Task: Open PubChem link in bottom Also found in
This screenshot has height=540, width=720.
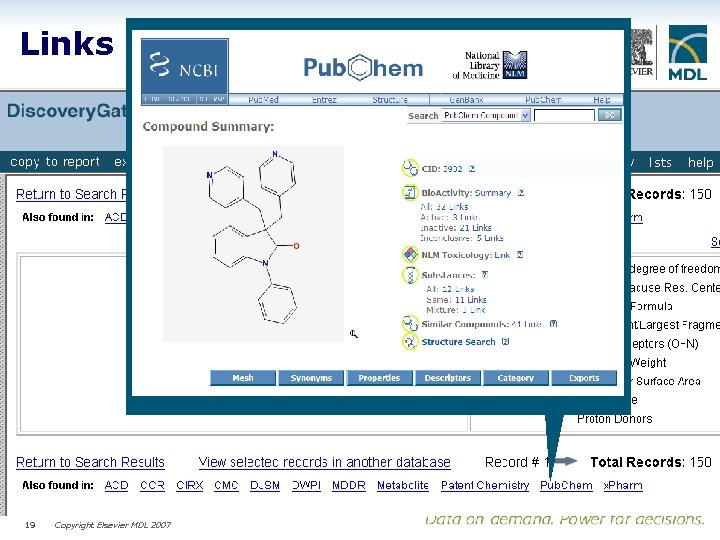Action: (566, 485)
